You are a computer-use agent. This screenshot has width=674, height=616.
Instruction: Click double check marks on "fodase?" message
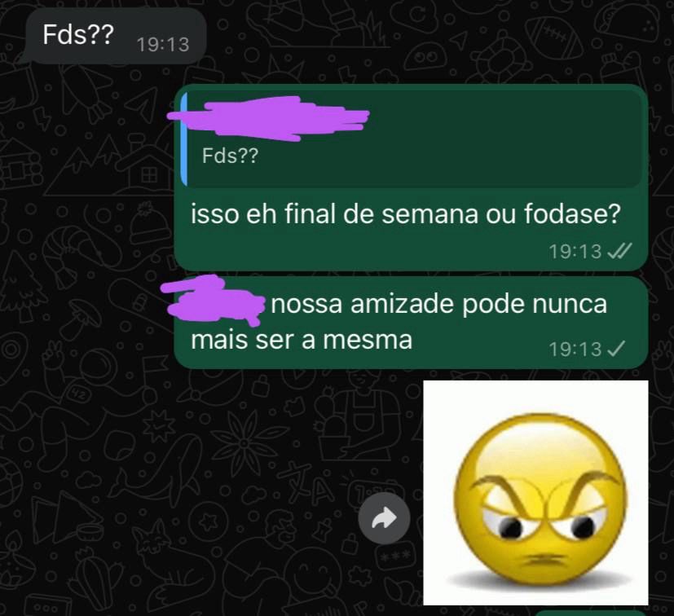[619, 251]
